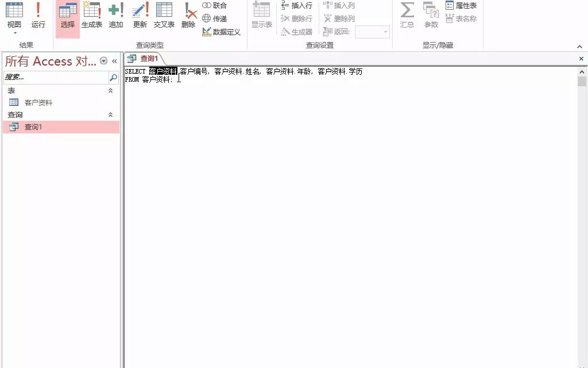Click the editor vertical scrollbar thumb
The width and height of the screenshot is (588, 368).
click(582, 82)
